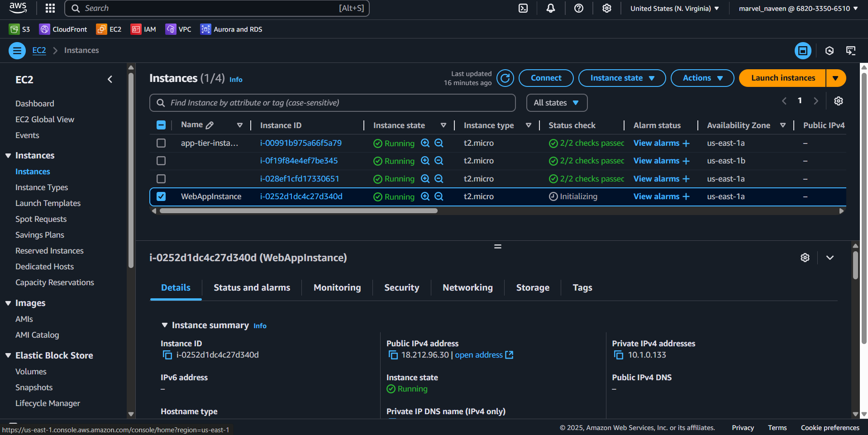
Task: Open the marvel_naveen account menu
Action: 798,8
